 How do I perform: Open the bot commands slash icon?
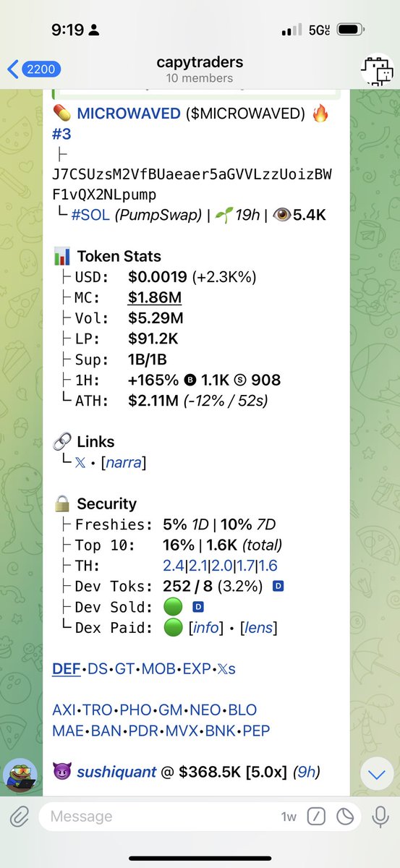coord(316,816)
